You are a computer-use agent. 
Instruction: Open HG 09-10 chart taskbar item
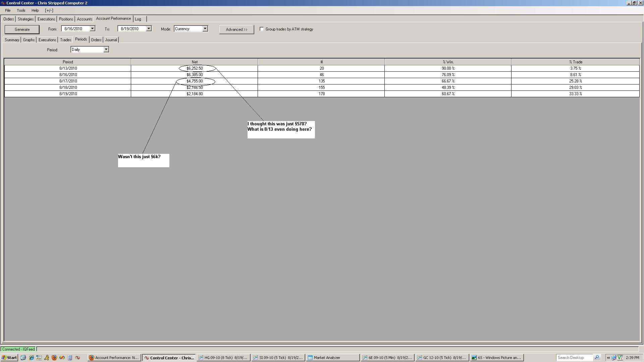(224, 358)
